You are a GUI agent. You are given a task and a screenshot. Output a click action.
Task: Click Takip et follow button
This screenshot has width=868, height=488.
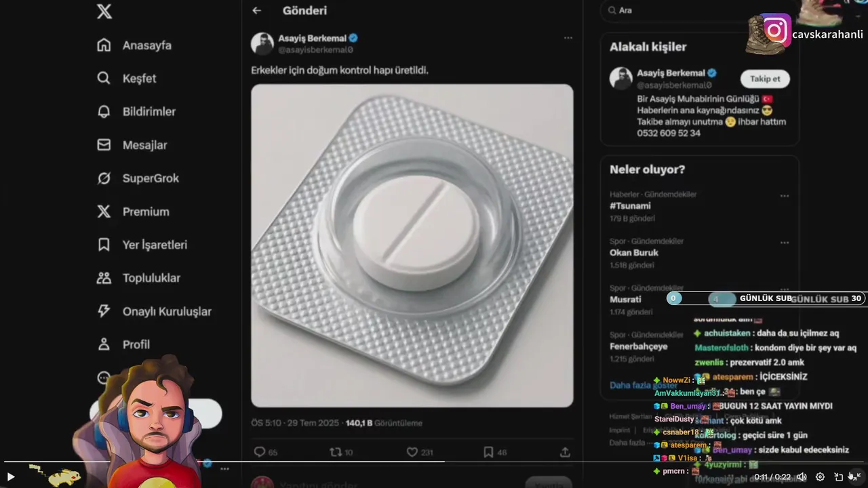(765, 79)
